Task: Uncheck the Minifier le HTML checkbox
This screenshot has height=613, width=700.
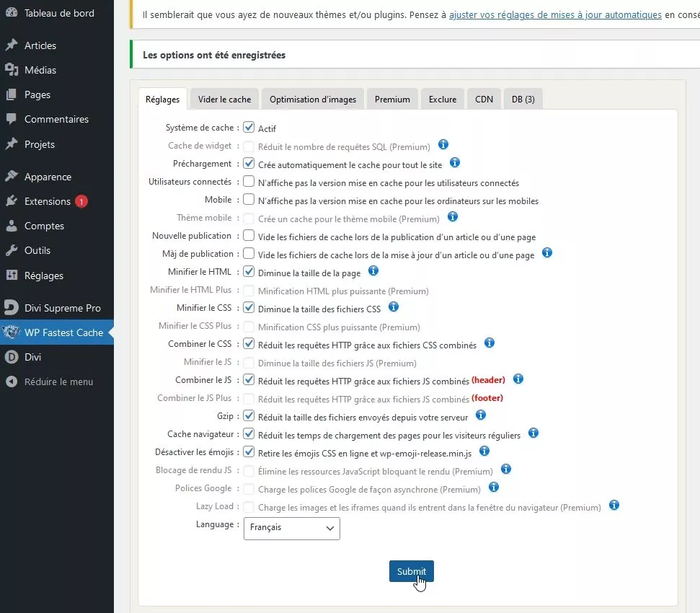Action: (249, 271)
